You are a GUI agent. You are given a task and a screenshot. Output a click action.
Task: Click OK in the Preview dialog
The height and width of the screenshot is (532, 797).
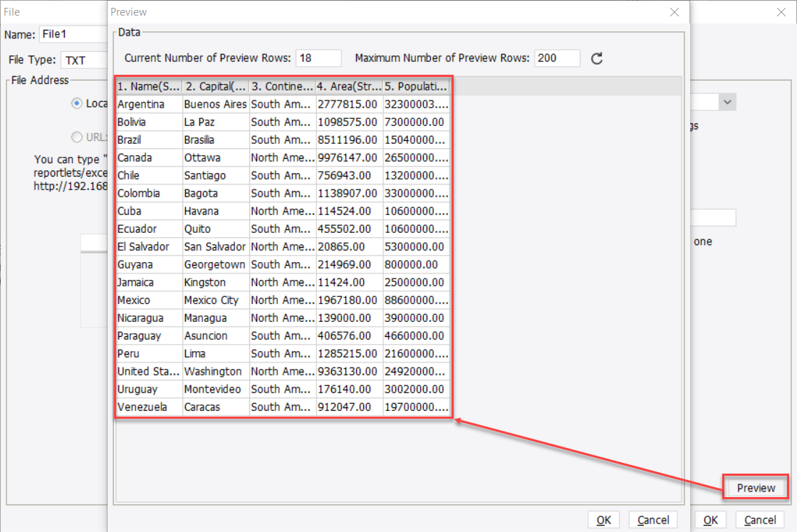(603, 519)
